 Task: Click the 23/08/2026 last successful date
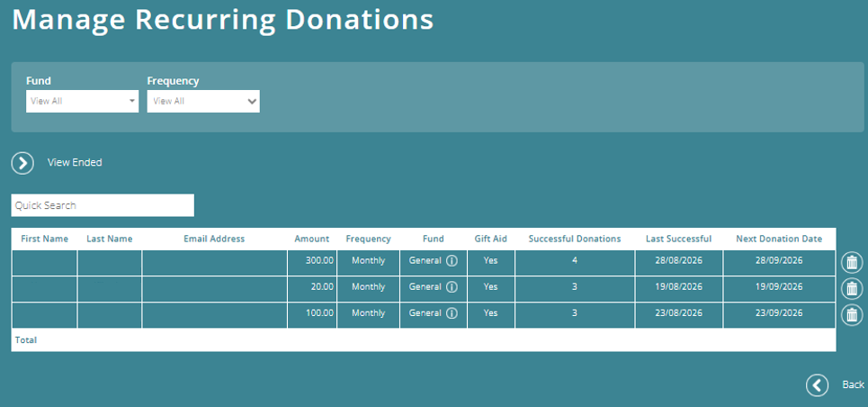679,312
